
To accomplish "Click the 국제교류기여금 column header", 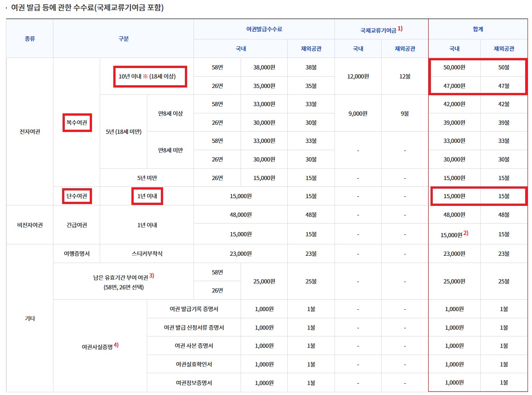I will [x=380, y=28].
